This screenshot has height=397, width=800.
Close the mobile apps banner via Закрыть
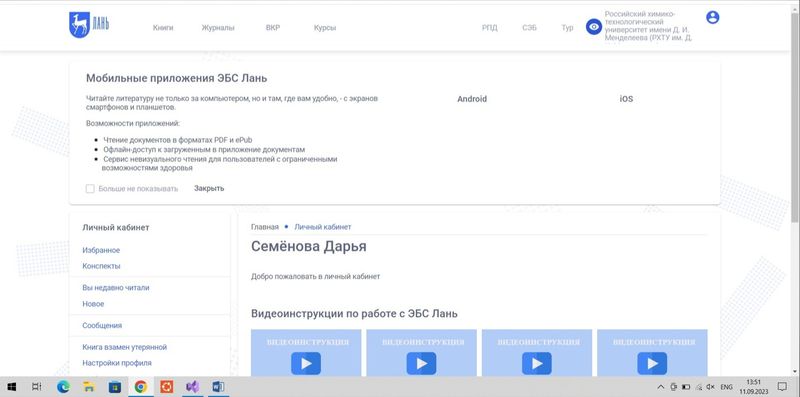(209, 188)
